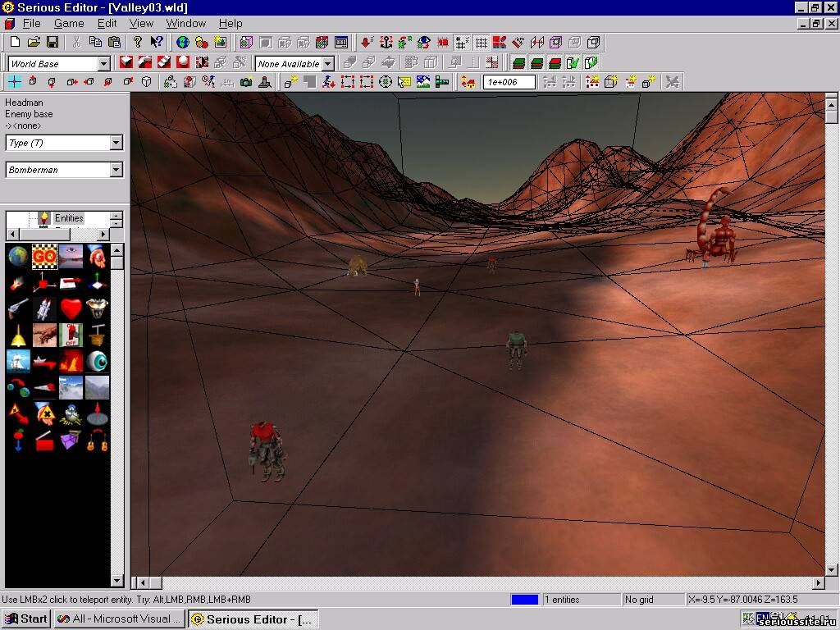
Task: Click the headless red kamikaze enemy model
Action: click(x=267, y=451)
